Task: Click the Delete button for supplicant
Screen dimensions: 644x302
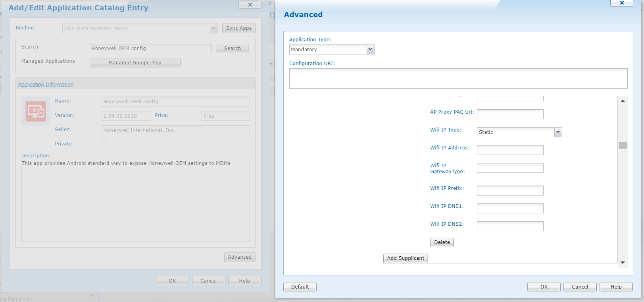Action: [442, 242]
